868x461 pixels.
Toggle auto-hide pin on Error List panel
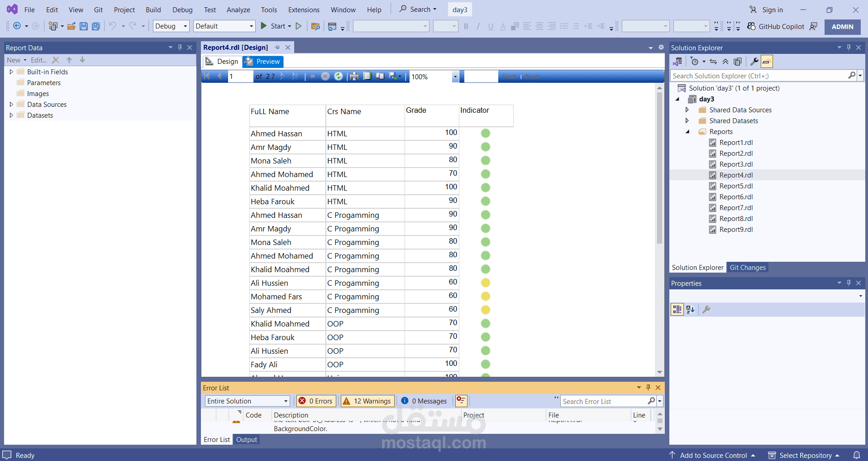pos(648,388)
